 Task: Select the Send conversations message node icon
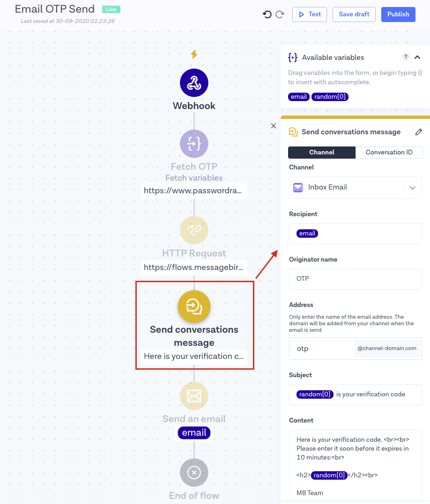coord(194,307)
